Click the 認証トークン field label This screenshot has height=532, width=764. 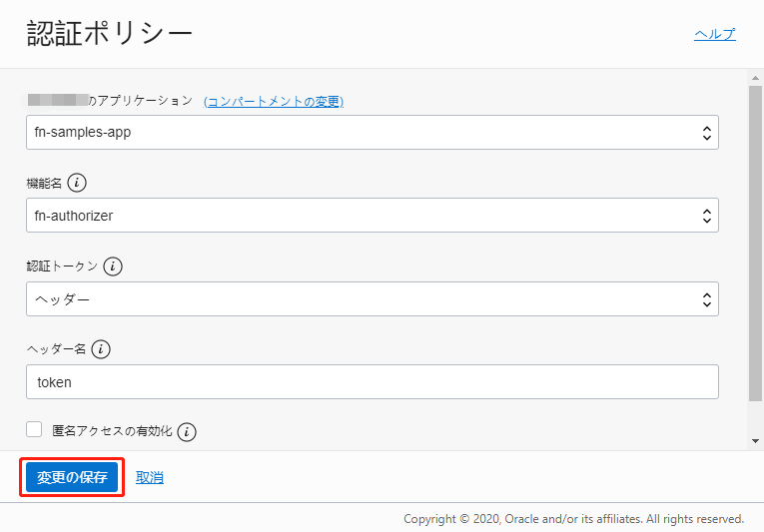pyautogui.click(x=62, y=266)
